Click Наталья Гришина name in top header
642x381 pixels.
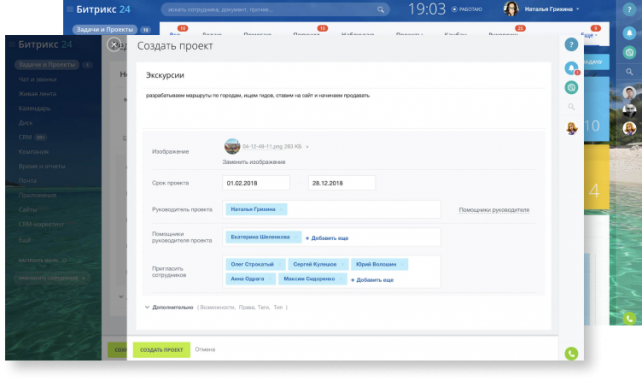(x=548, y=9)
